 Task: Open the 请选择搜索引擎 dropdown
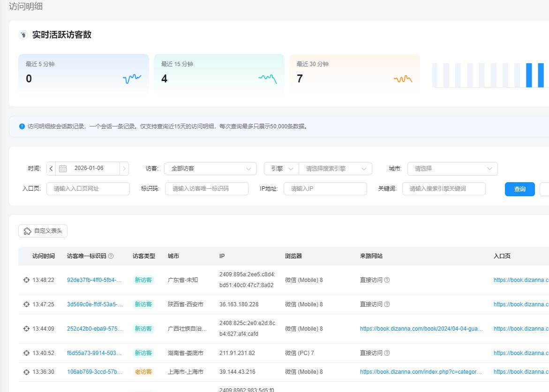[335, 169]
